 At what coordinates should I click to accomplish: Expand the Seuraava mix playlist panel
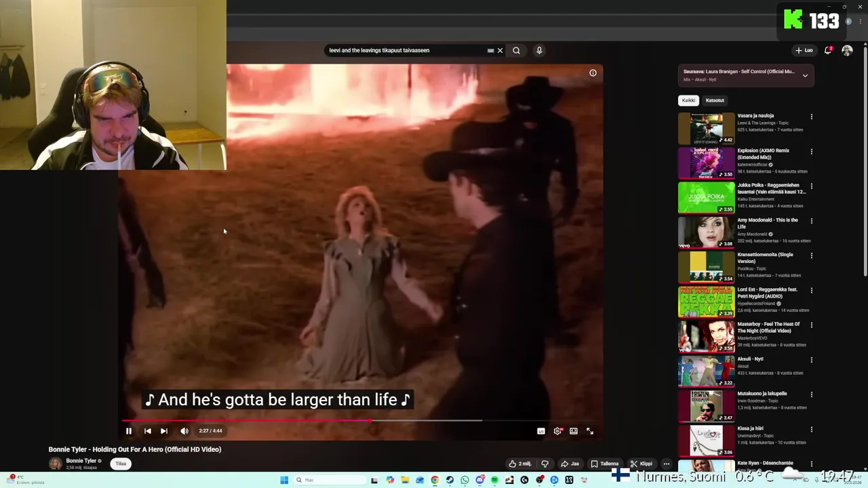(805, 75)
